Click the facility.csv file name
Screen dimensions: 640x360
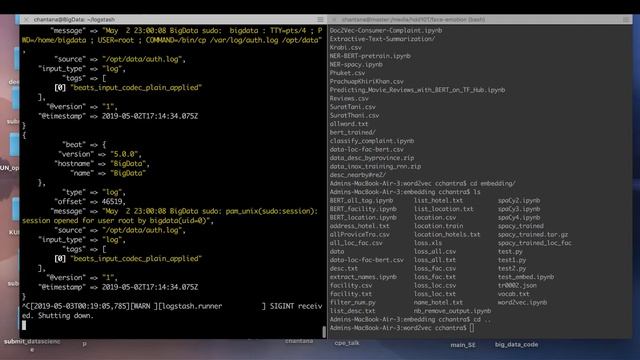pos(351,285)
